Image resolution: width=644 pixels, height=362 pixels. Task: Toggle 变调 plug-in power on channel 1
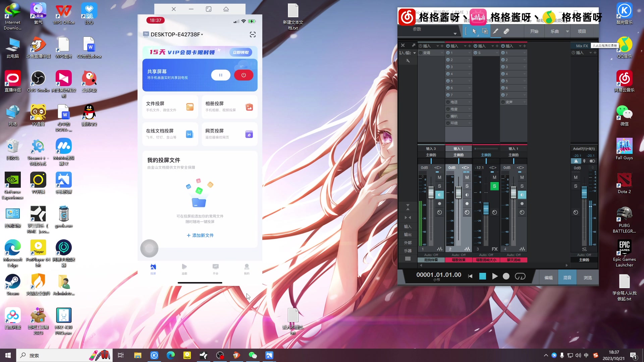pyautogui.click(x=420, y=53)
